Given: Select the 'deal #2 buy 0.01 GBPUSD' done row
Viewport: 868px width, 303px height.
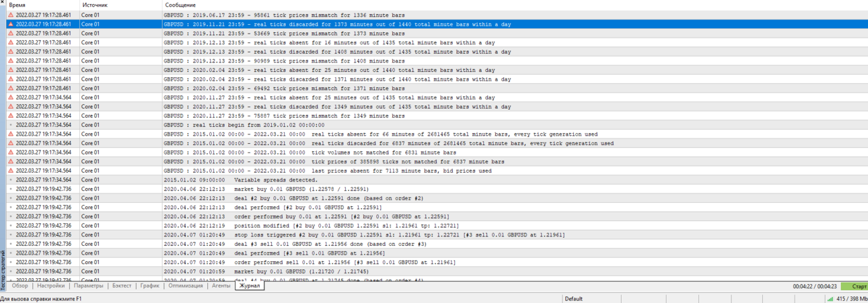Looking at the screenshot, I should point(329,198).
